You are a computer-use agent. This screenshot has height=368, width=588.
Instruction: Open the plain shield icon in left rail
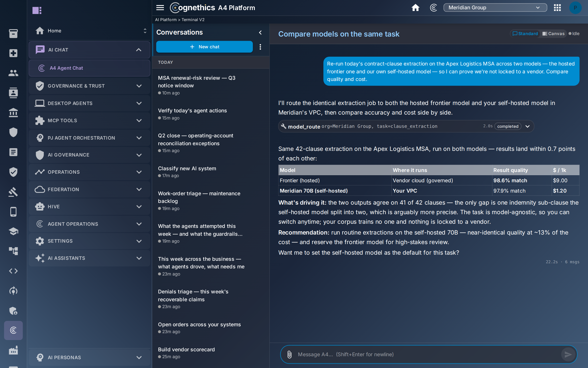click(x=13, y=132)
